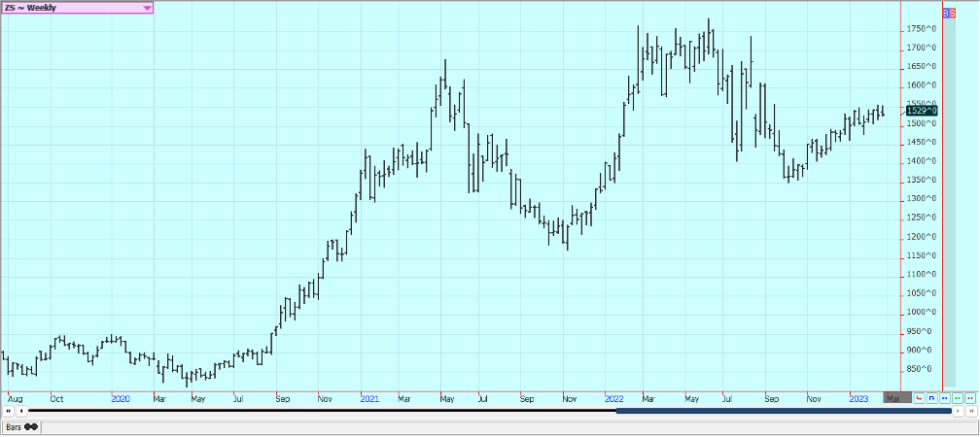This screenshot has width=980, height=437.
Task: Click the blue 2023 year axis label
Action: click(x=858, y=398)
